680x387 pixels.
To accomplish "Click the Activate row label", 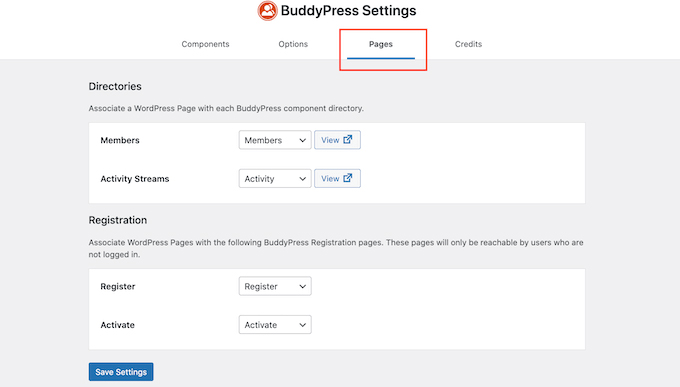I will pyautogui.click(x=118, y=325).
